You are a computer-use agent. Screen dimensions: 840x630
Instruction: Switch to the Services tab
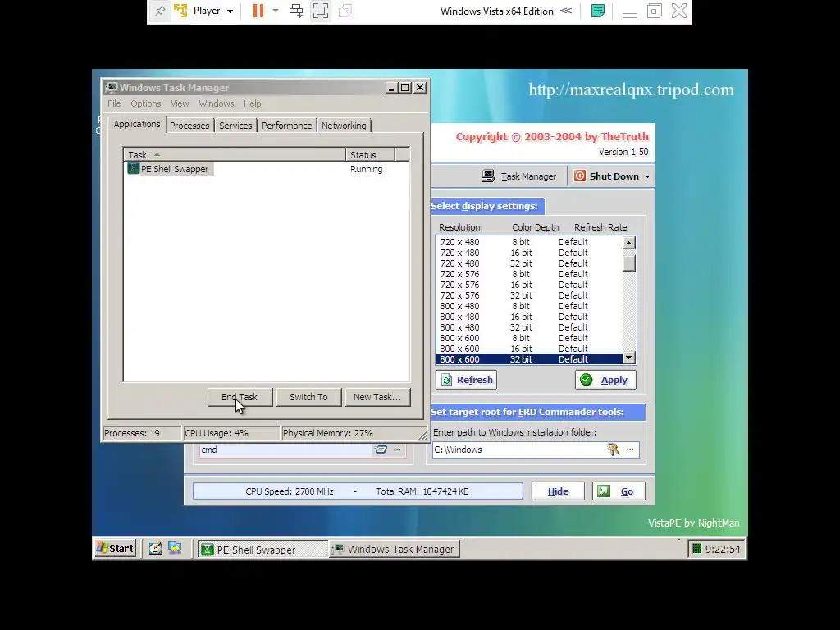(235, 126)
